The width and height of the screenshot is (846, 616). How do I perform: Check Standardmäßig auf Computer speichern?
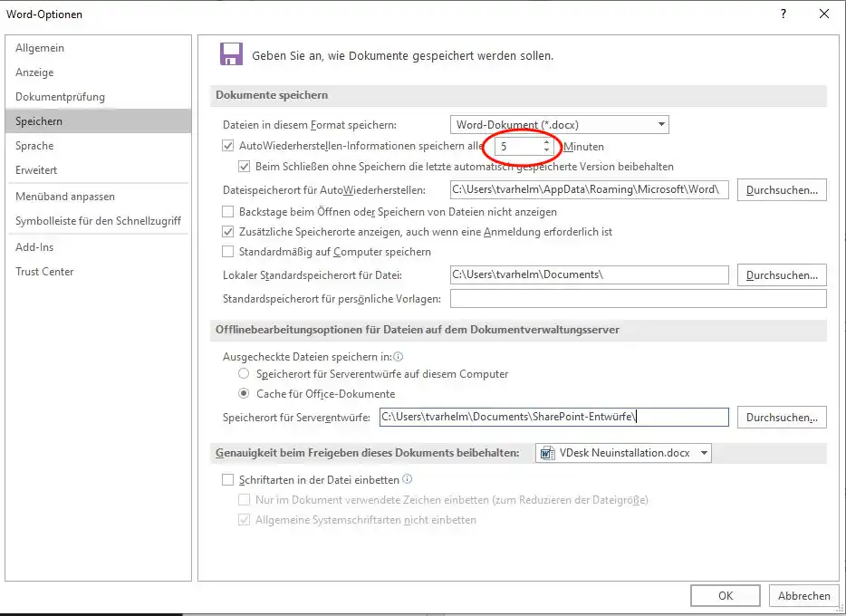click(228, 252)
